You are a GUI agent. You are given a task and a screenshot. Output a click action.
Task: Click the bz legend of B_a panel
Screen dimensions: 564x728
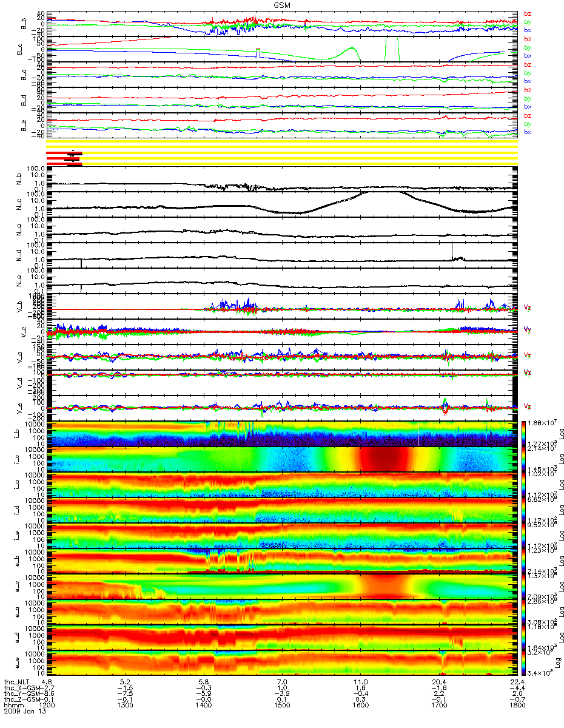coord(528,65)
